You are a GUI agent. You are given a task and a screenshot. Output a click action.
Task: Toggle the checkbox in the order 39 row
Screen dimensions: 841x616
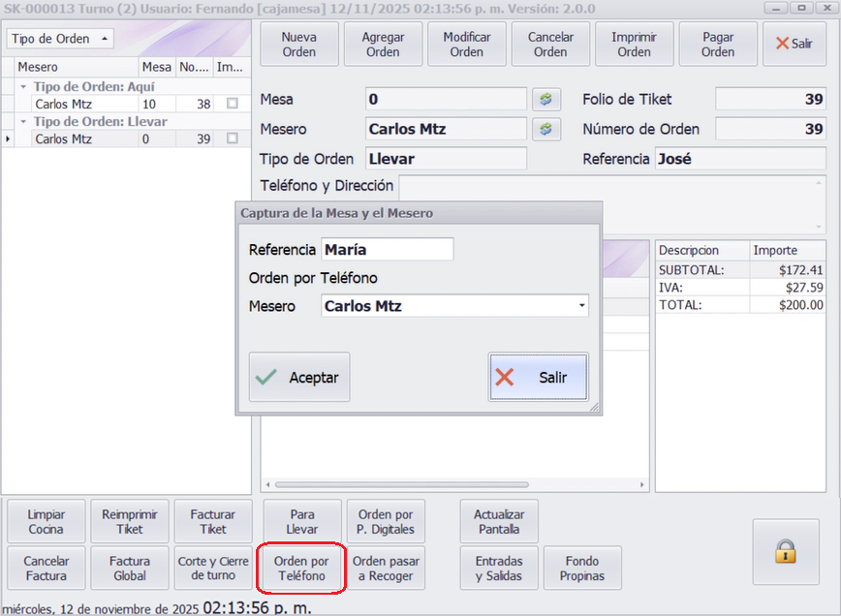(232, 139)
